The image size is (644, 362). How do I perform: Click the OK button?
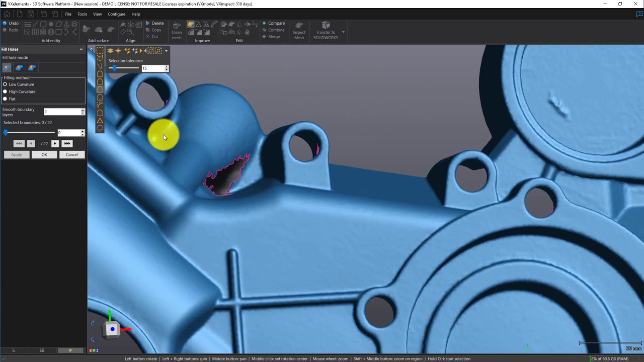(x=44, y=154)
